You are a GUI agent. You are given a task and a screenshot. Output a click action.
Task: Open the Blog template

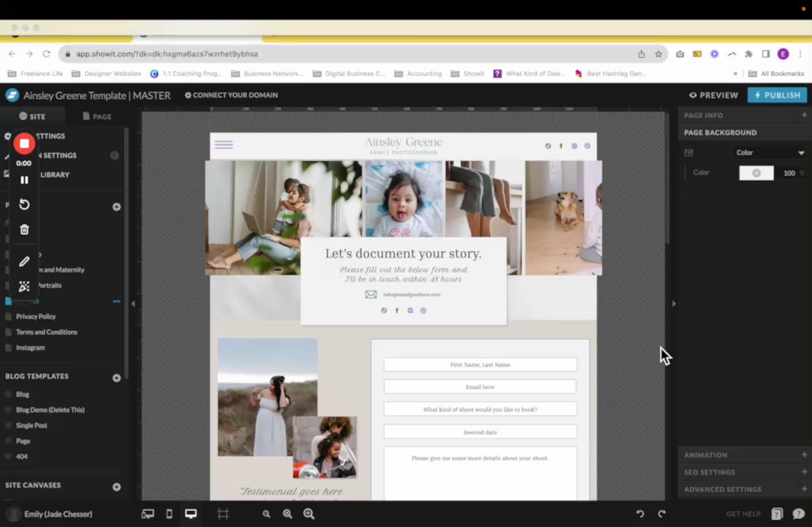22,394
